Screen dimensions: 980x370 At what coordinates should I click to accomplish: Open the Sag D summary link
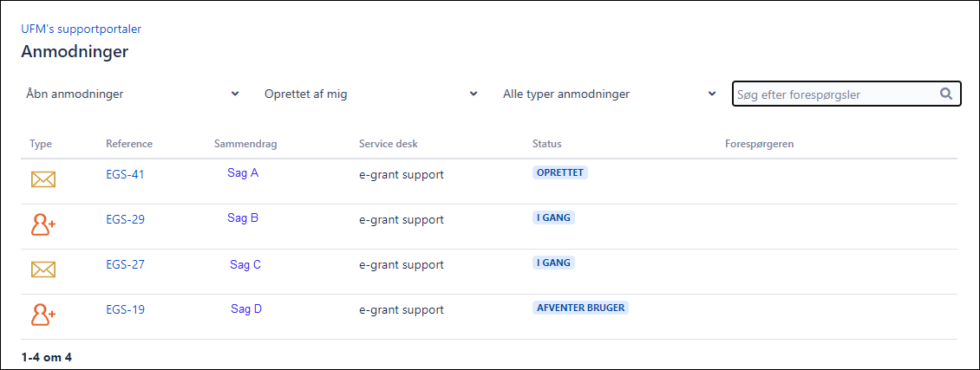(x=246, y=308)
